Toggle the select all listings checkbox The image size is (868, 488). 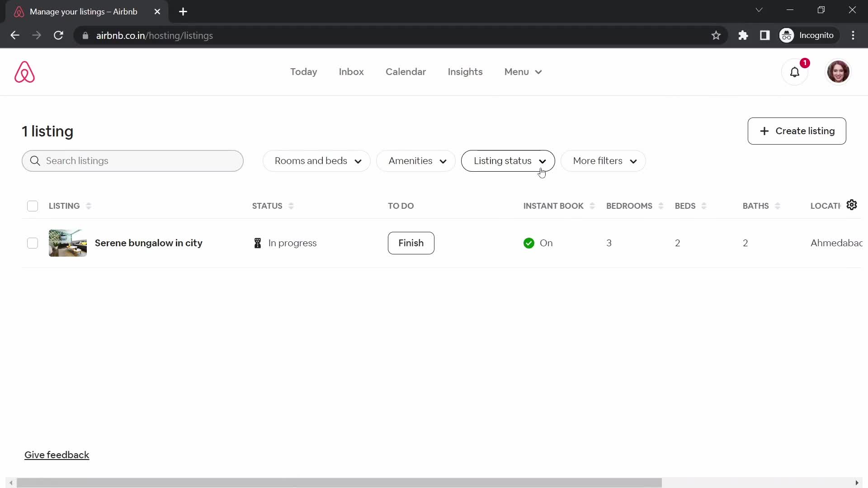(33, 206)
